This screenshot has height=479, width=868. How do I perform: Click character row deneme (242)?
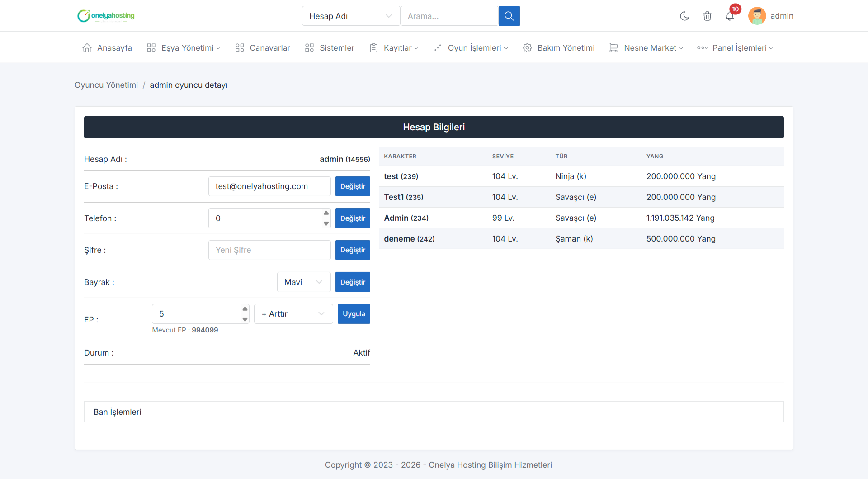[581, 239]
